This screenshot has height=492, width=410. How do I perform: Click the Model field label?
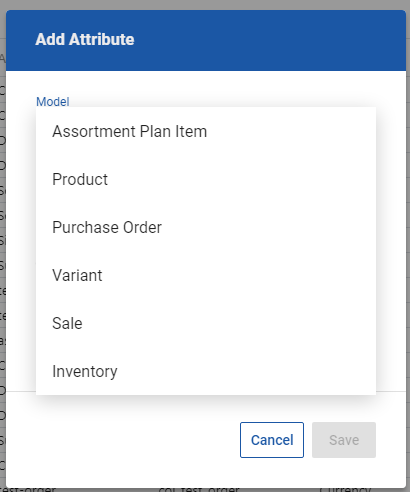pos(53,102)
